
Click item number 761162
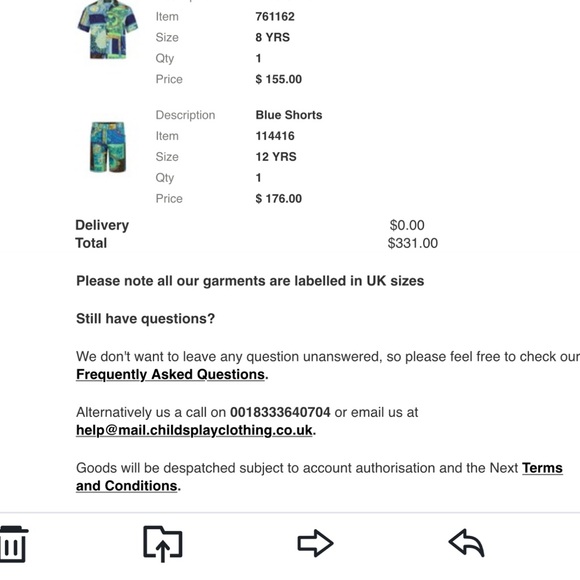pyautogui.click(x=275, y=17)
